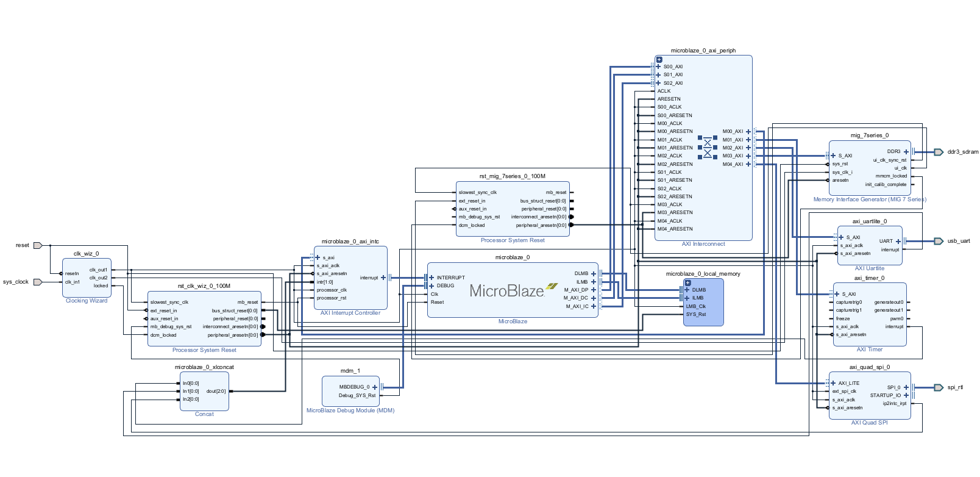Screen dimensions: 980x477
Task: Click the Clocking Wizard block label
Action: [87, 301]
